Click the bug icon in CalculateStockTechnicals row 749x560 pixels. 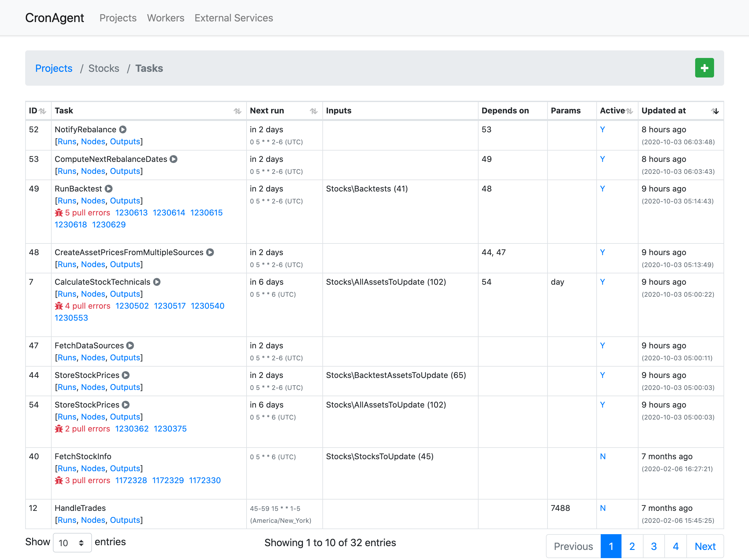click(x=59, y=306)
